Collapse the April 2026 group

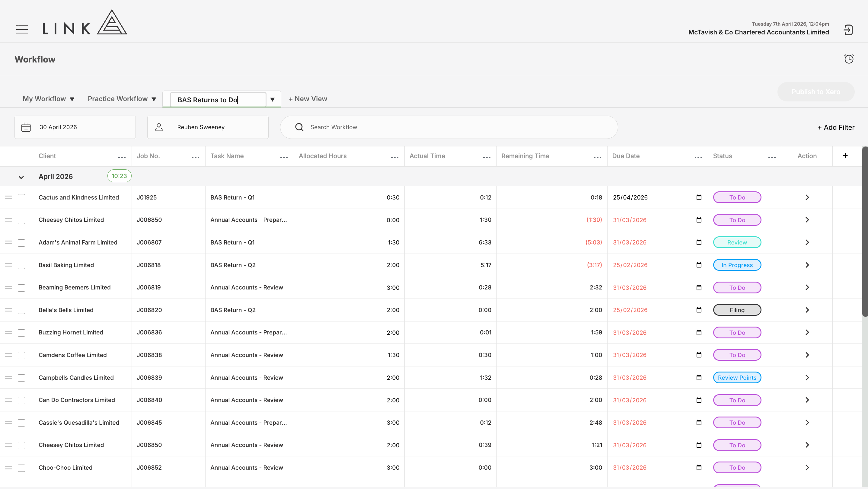pyautogui.click(x=21, y=177)
